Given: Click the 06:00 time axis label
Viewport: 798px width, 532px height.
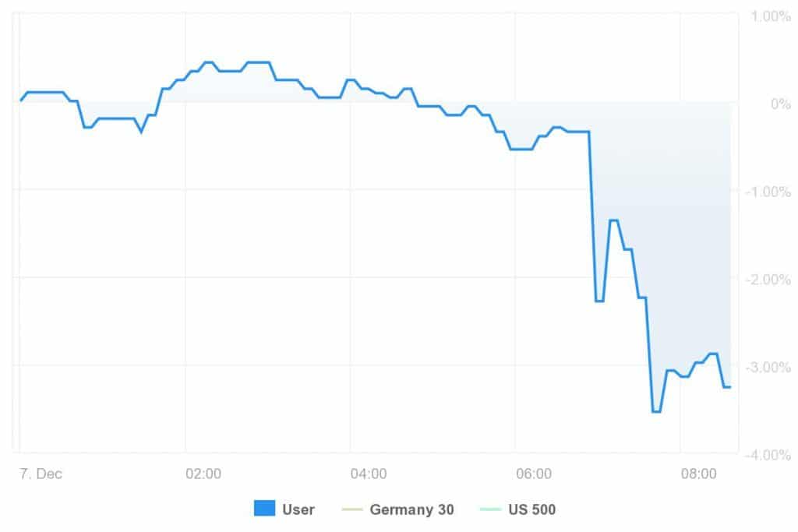Looking at the screenshot, I should point(534,474).
